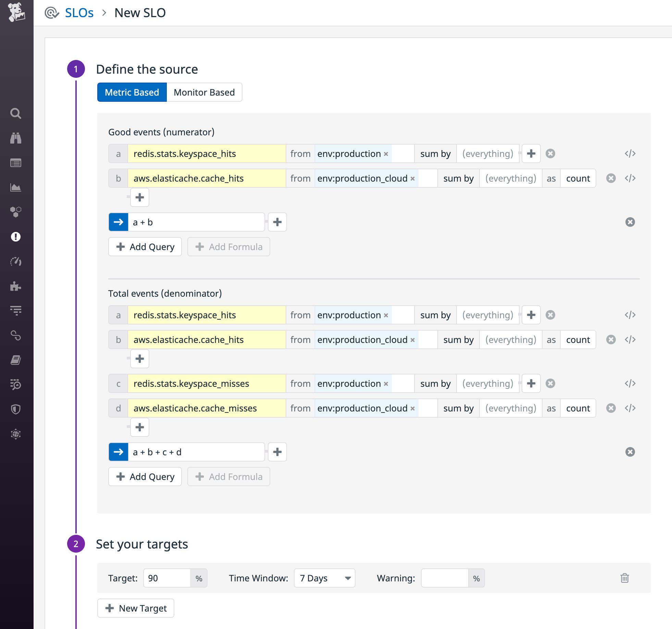
Task: Remove query b aws.elasticache.cache_hits from numerator
Action: click(x=612, y=178)
